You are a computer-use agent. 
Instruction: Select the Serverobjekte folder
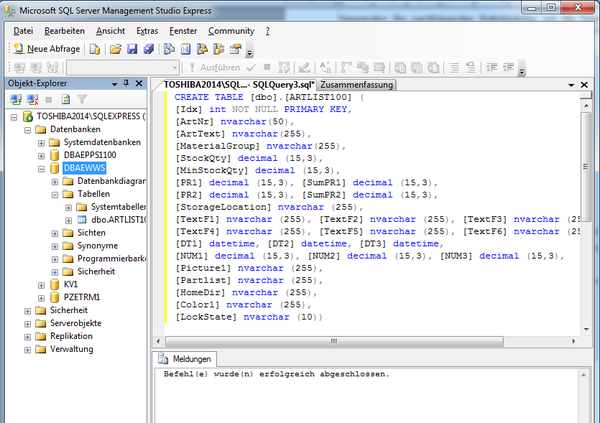click(76, 323)
